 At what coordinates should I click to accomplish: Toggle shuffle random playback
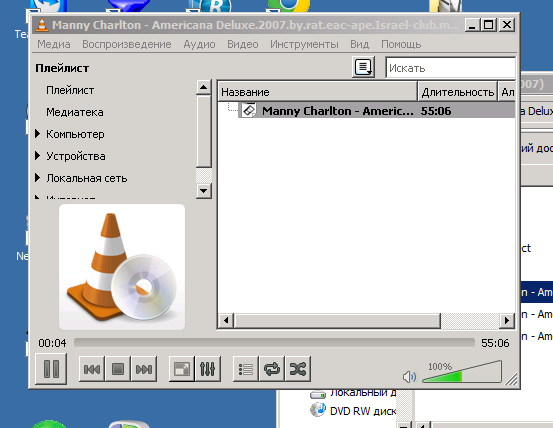tap(298, 369)
